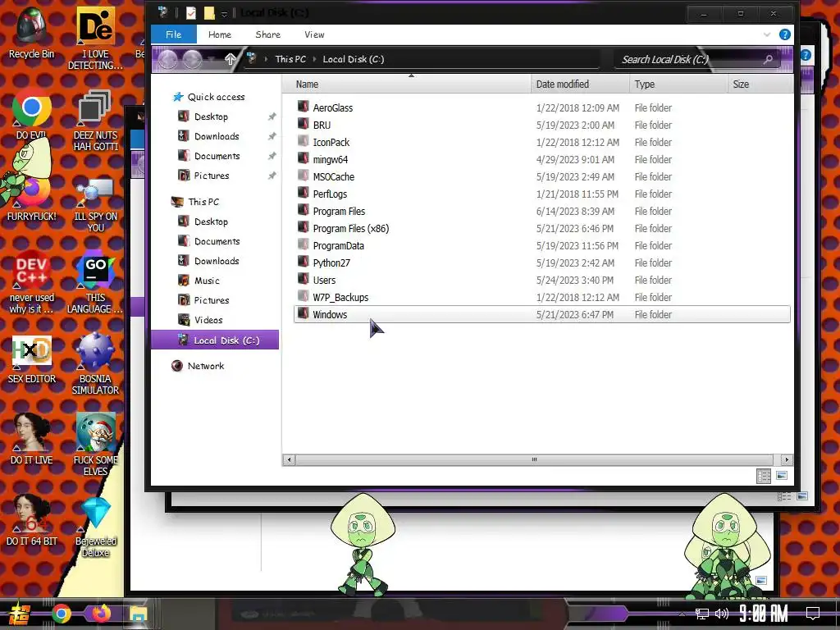Sort by the Name column header
The width and height of the screenshot is (840, 630).
pyautogui.click(x=407, y=84)
